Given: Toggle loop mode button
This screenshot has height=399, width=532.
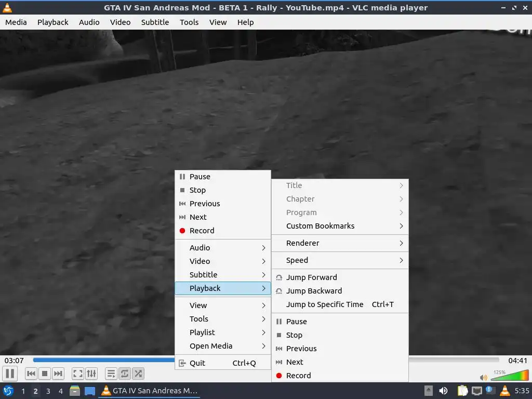Looking at the screenshot, I should 125,374.
